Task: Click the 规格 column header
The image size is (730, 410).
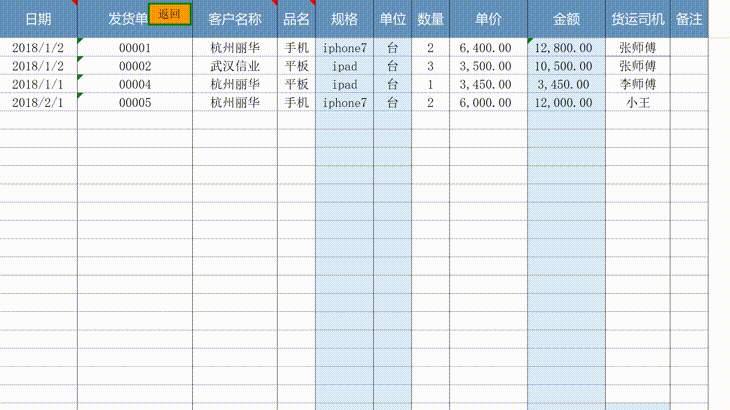Action: (x=344, y=19)
